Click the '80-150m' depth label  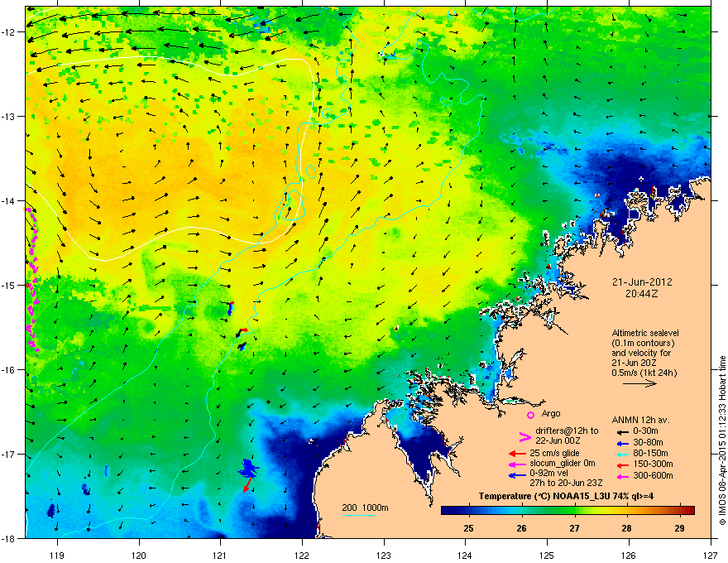click(650, 453)
